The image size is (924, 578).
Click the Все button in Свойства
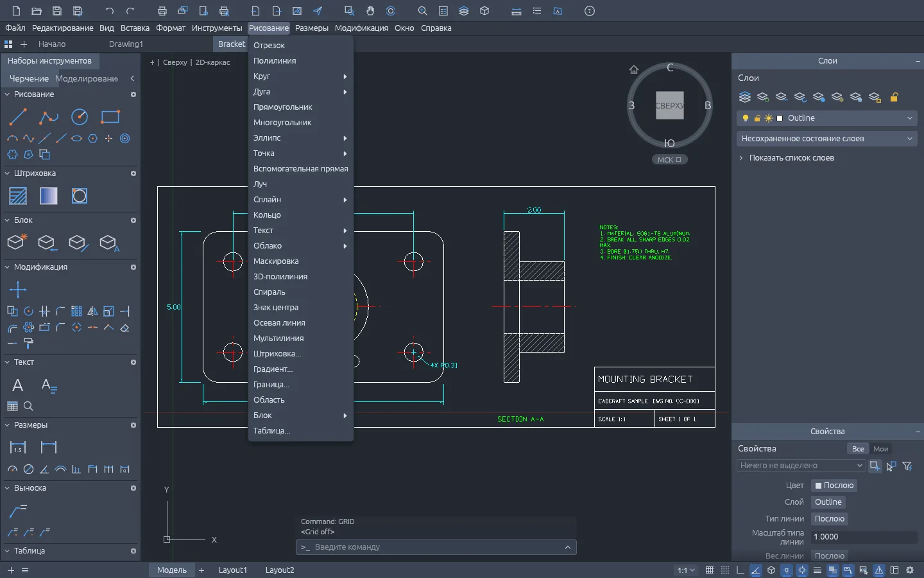pos(858,449)
